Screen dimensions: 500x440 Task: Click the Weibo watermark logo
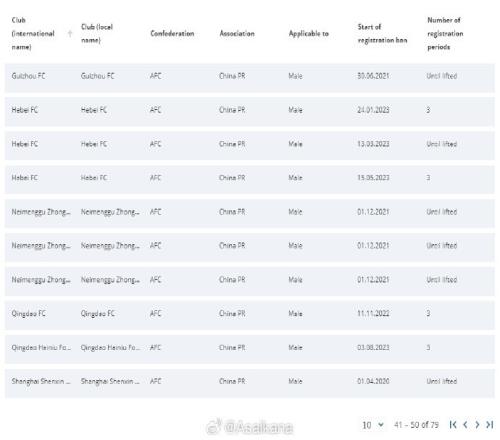click(214, 427)
